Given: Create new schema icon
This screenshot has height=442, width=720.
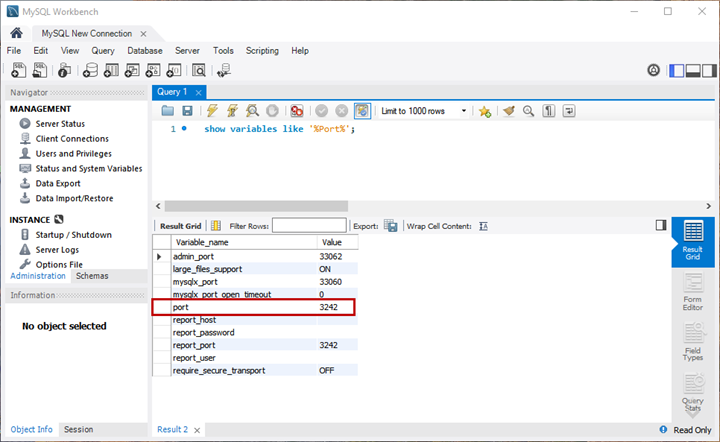Looking at the screenshot, I should pos(90,70).
